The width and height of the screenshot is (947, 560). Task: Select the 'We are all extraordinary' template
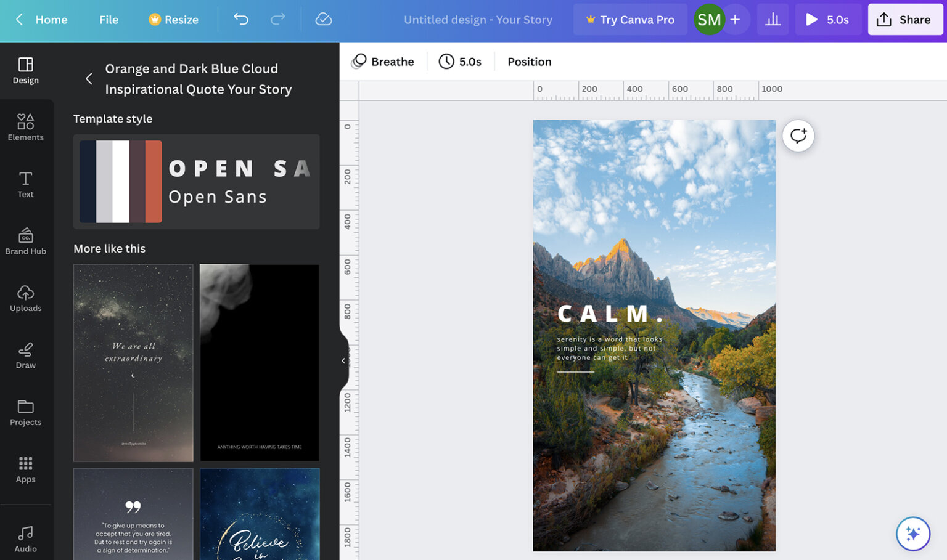point(133,363)
